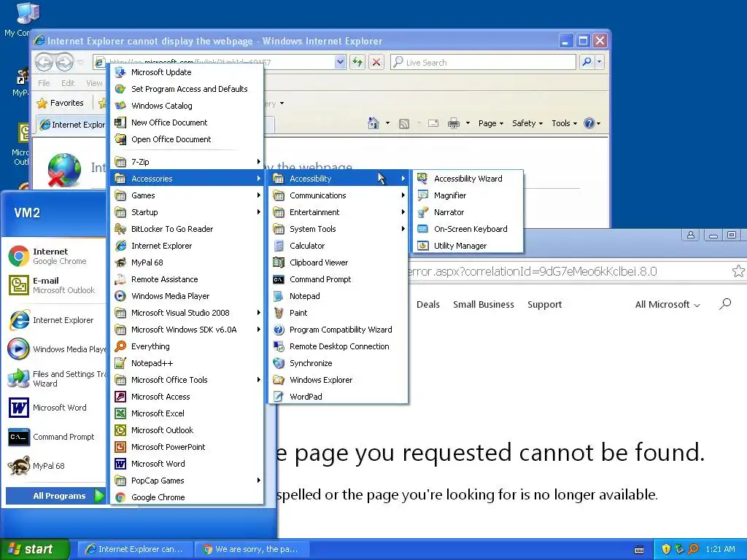
Task: Open Utility Manager
Action: [468, 246]
